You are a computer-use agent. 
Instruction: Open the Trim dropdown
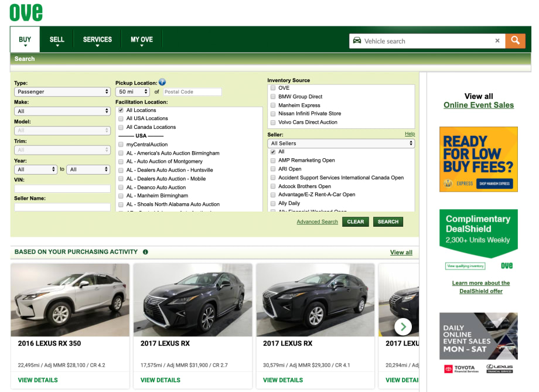click(62, 150)
